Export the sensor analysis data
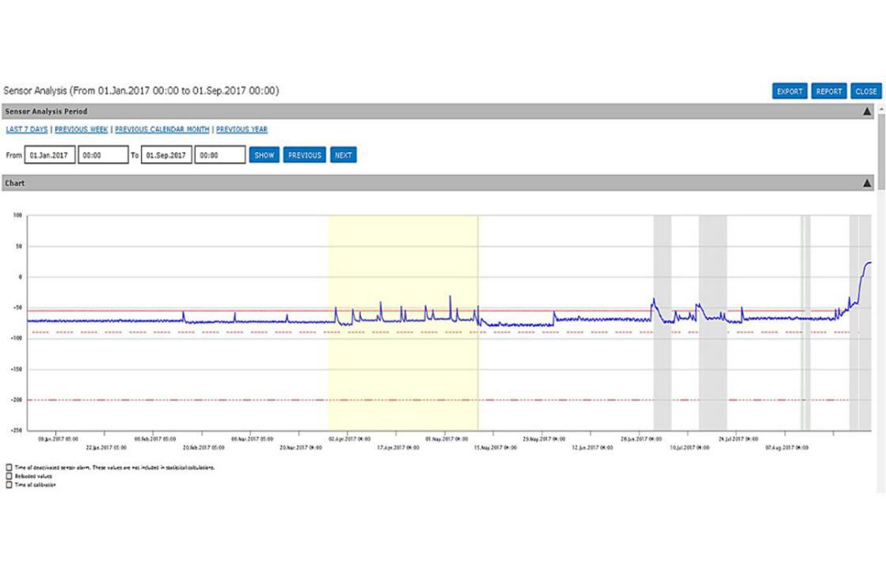 click(x=789, y=91)
